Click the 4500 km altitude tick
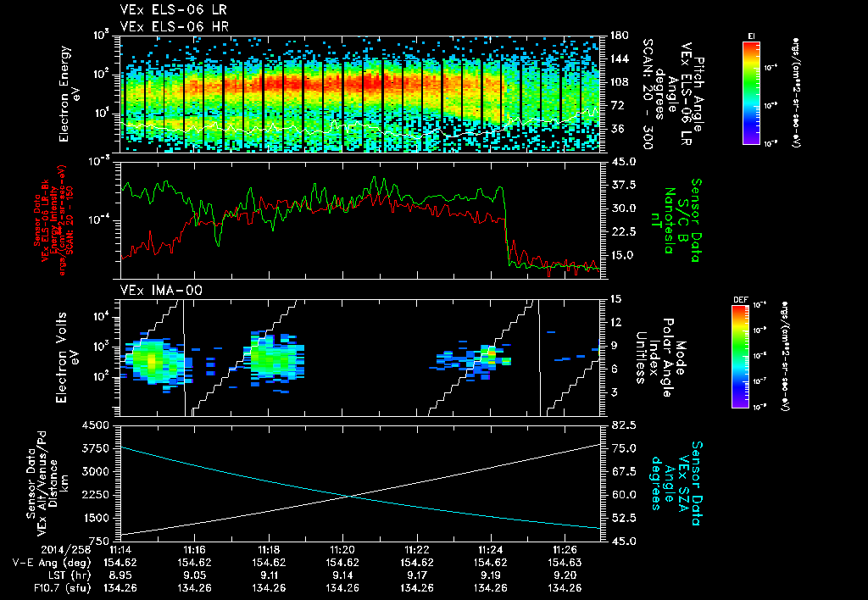Image resolution: width=868 pixels, height=600 pixels. pos(95,425)
